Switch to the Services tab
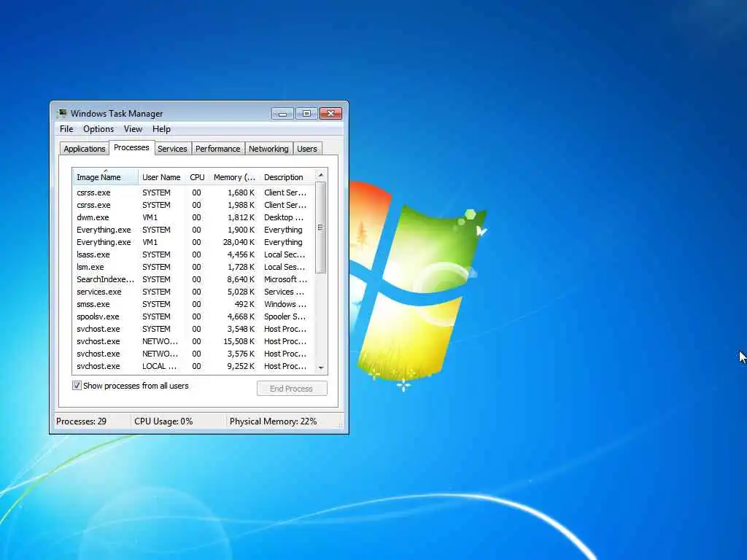The height and width of the screenshot is (560, 747). pyautogui.click(x=172, y=149)
